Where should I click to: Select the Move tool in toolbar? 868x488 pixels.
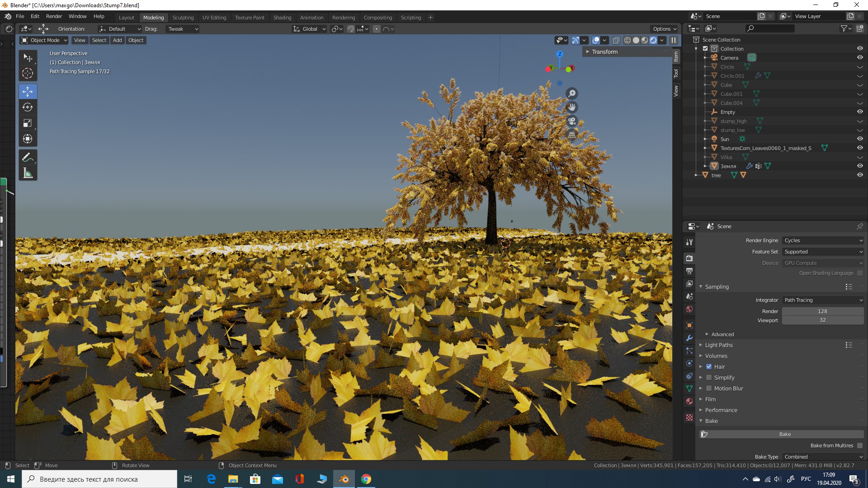pos(28,92)
